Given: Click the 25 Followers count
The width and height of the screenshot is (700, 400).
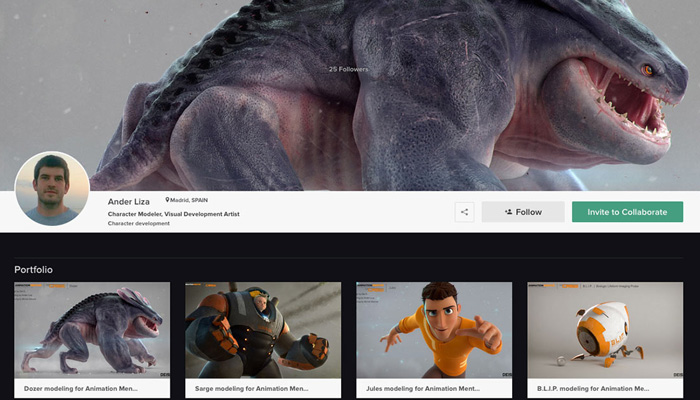Looking at the screenshot, I should (348, 69).
